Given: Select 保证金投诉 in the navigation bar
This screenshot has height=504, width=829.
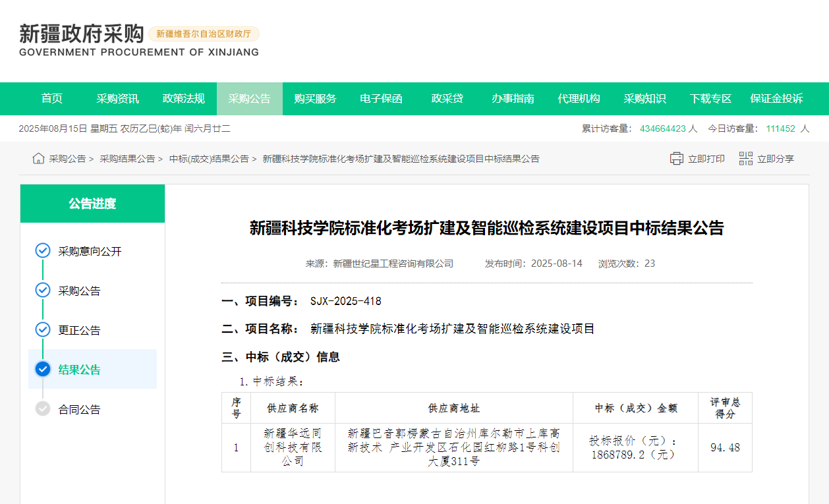Looking at the screenshot, I should (x=777, y=99).
